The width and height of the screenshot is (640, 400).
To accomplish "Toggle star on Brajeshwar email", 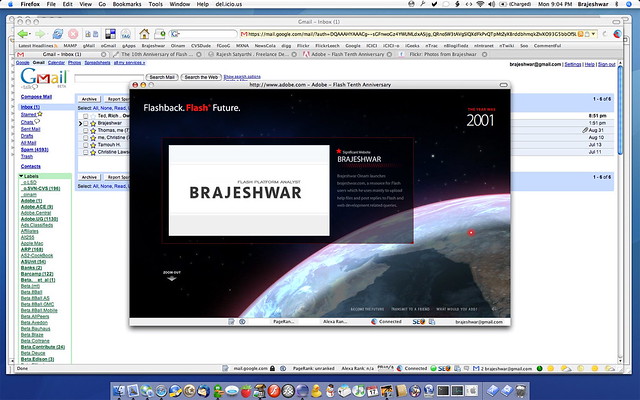I will tap(93, 123).
